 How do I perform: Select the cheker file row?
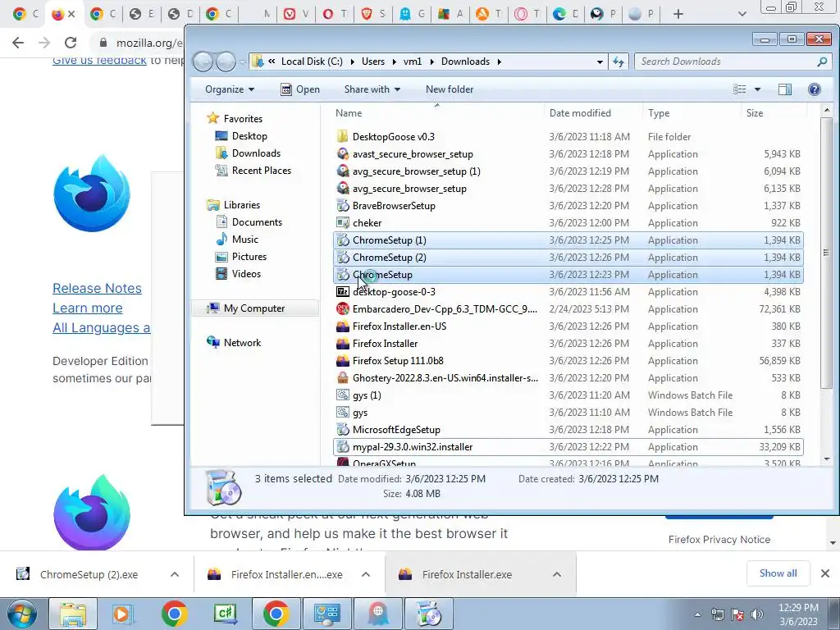tap(568, 223)
